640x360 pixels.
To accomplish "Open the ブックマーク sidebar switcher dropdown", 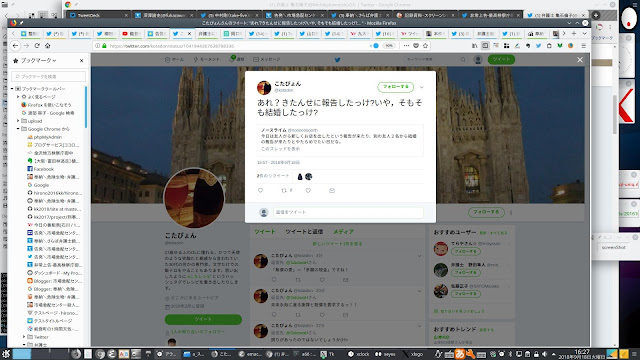I will pos(38,60).
